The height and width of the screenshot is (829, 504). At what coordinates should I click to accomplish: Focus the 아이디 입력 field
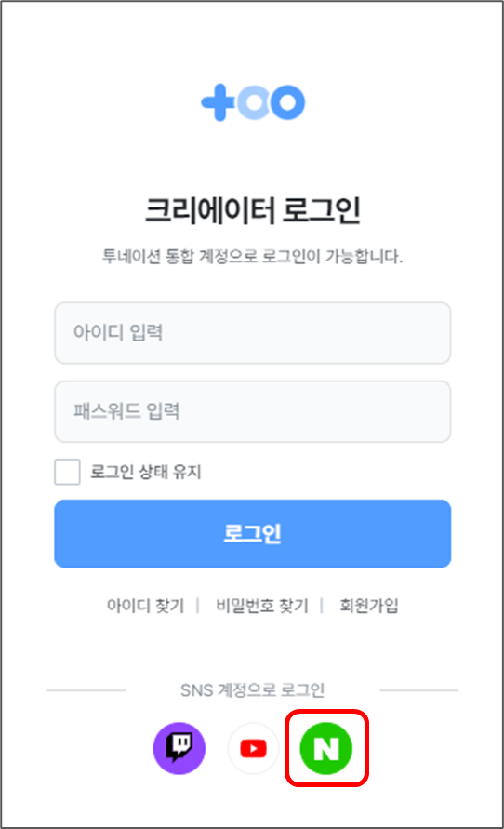[253, 332]
